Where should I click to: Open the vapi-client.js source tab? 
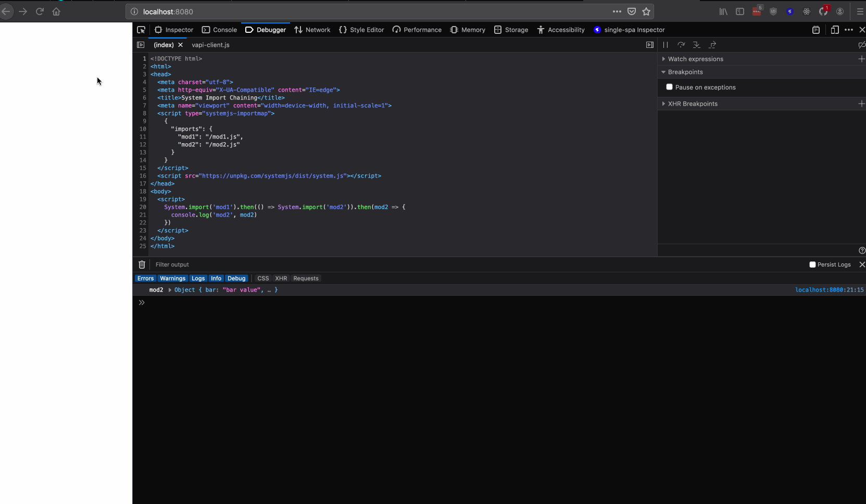pyautogui.click(x=210, y=45)
